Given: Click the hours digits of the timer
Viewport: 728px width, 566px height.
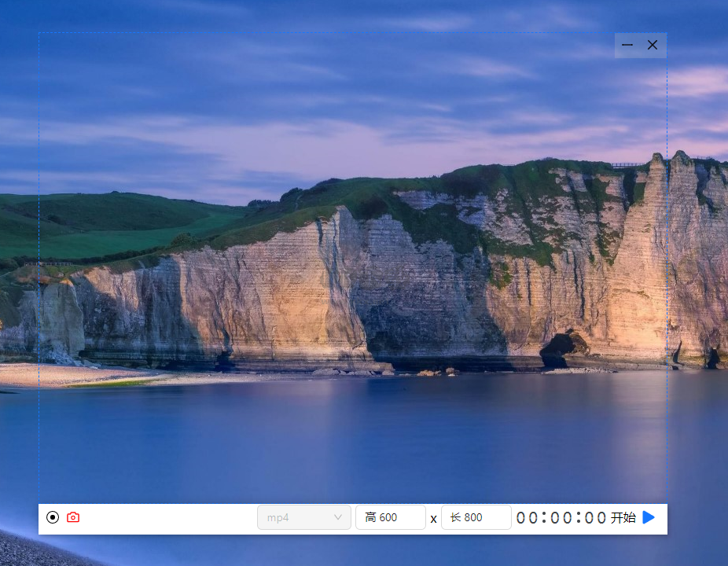Looking at the screenshot, I should 527,518.
